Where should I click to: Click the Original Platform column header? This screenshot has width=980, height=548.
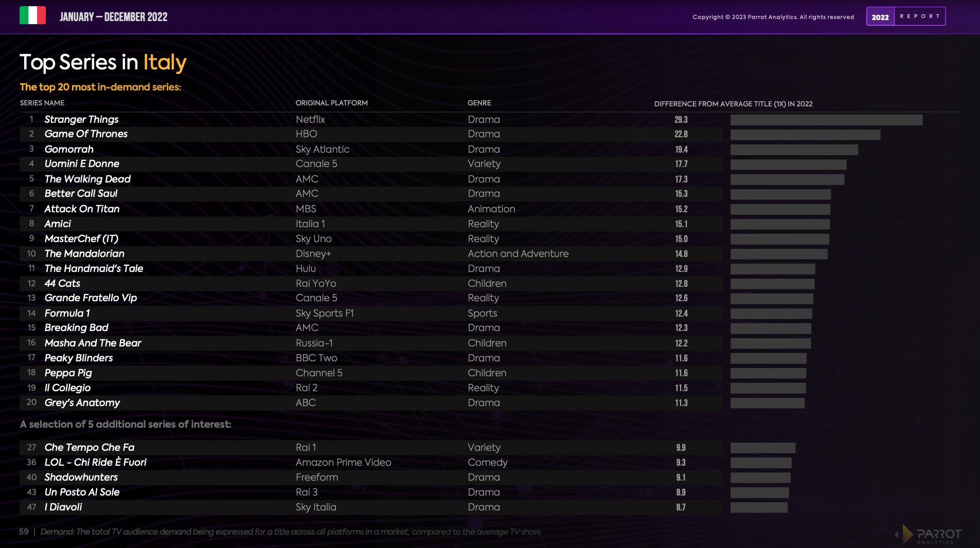(331, 103)
